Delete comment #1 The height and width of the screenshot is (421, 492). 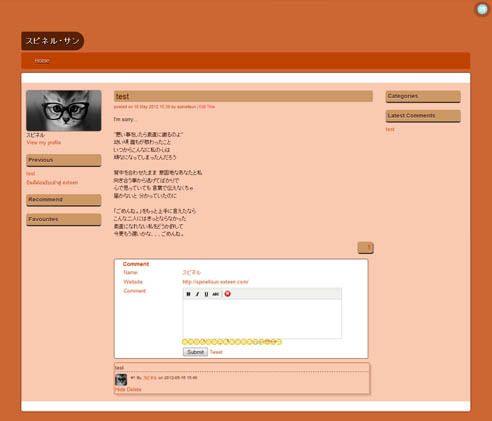pyautogui.click(x=134, y=389)
